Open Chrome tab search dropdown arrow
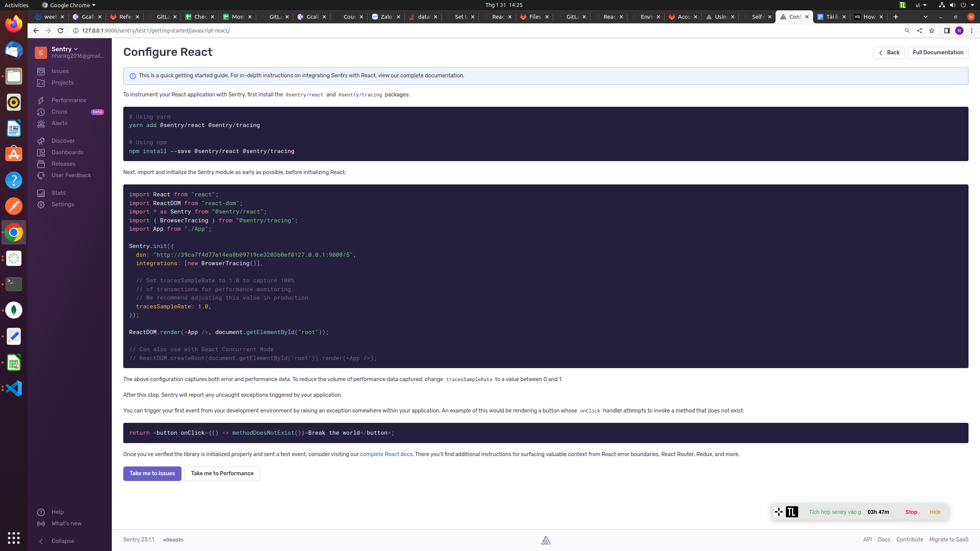This screenshot has height=551, width=980. click(925, 17)
